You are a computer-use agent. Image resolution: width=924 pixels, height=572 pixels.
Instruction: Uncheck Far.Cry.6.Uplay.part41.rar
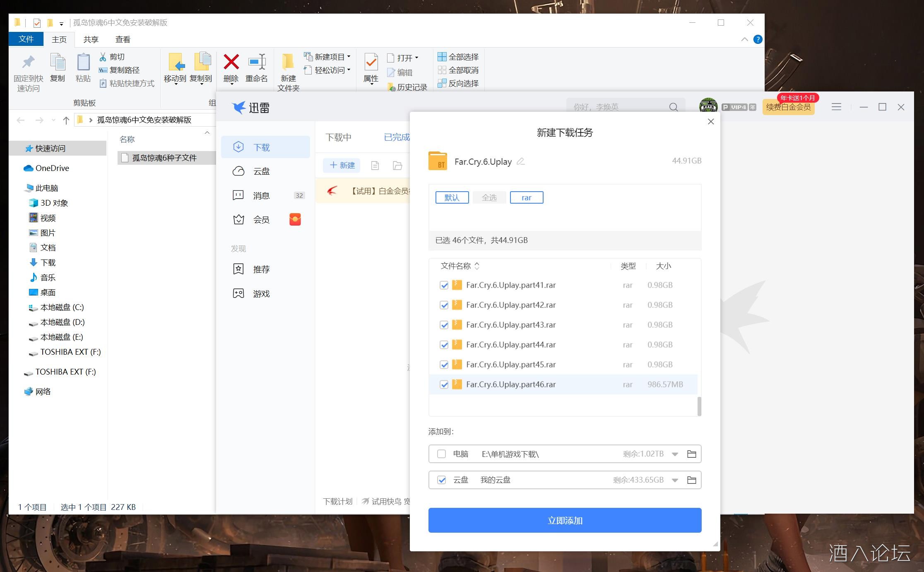444,285
